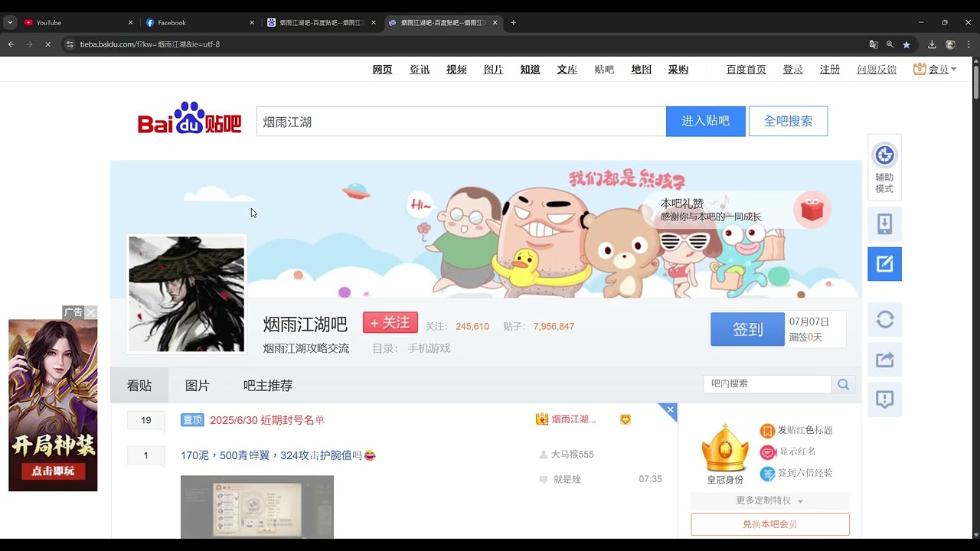Click the 兑换本吧会员 button
This screenshot has width=980, height=551.
[769, 524]
